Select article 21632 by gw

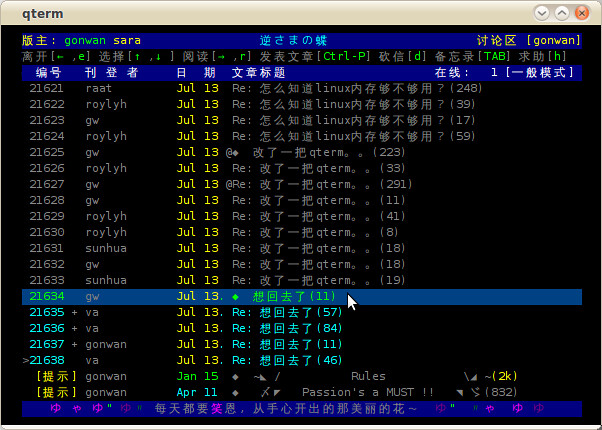click(x=302, y=265)
